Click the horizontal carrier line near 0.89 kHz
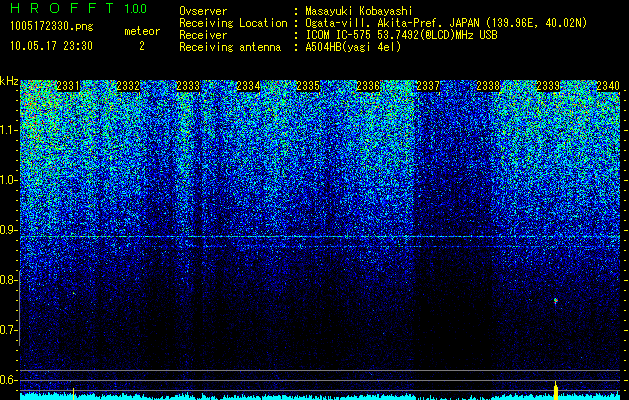 320,237
